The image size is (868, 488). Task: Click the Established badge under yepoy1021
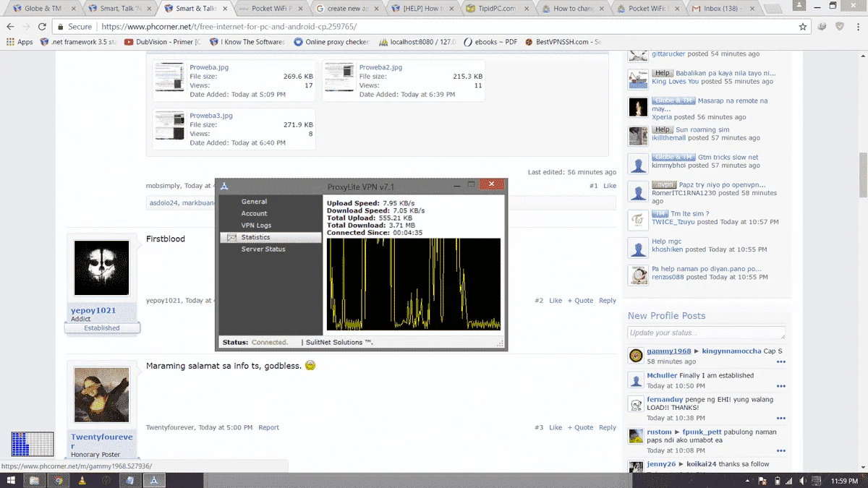tap(102, 328)
